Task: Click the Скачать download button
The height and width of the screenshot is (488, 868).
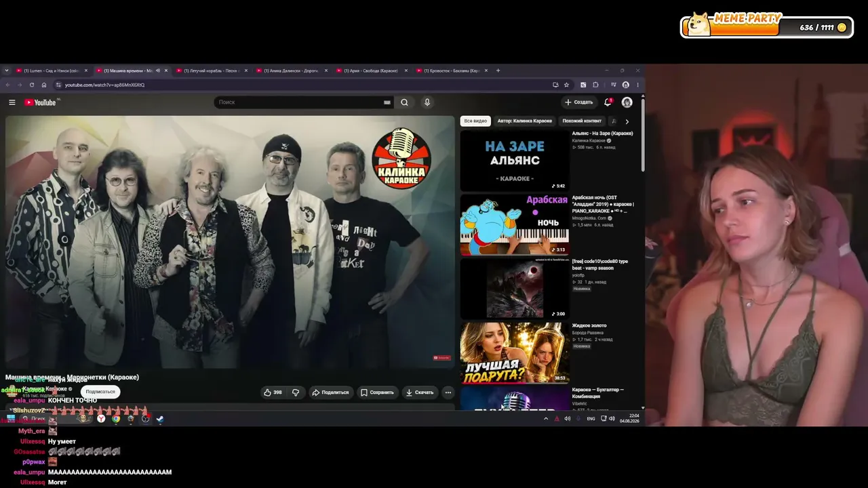Action: coord(419,392)
